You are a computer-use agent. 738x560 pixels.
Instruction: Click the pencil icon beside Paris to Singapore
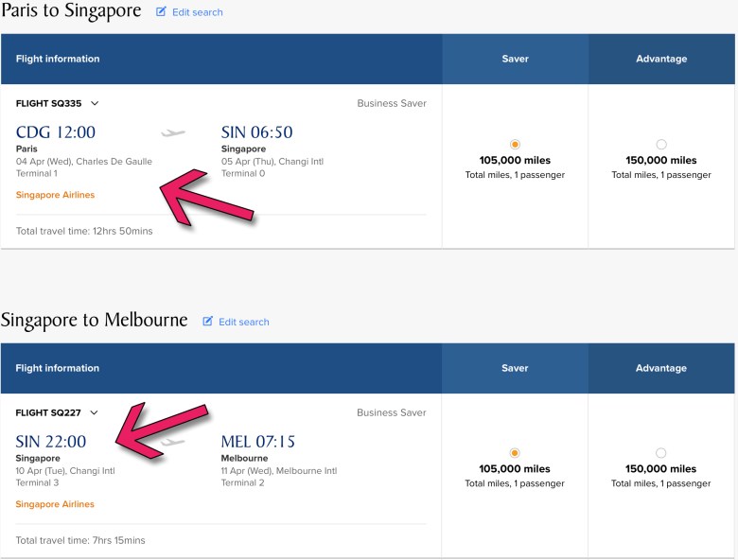coord(161,12)
